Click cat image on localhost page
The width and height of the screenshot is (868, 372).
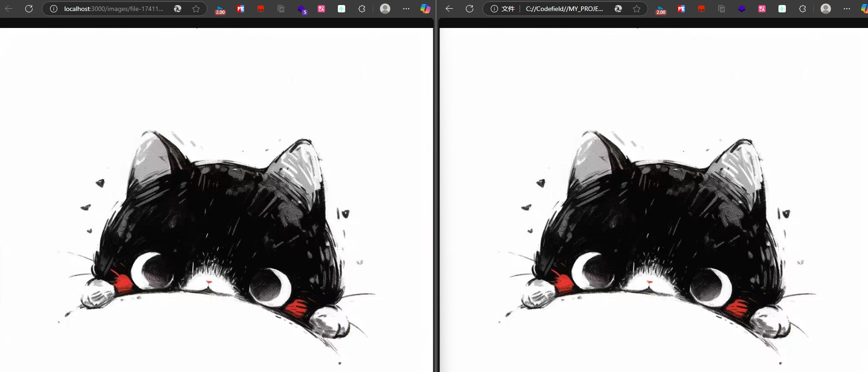pyautogui.click(x=216, y=200)
